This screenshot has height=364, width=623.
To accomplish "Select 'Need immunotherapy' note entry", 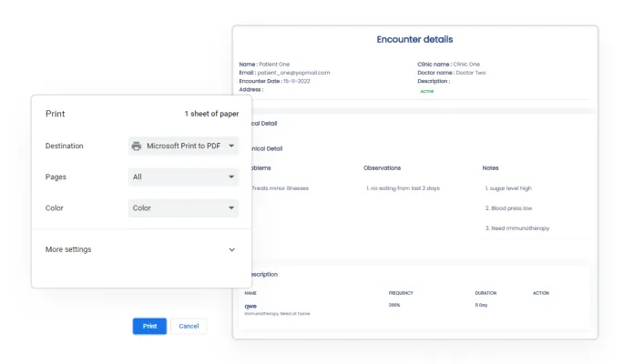I will click(x=517, y=228).
